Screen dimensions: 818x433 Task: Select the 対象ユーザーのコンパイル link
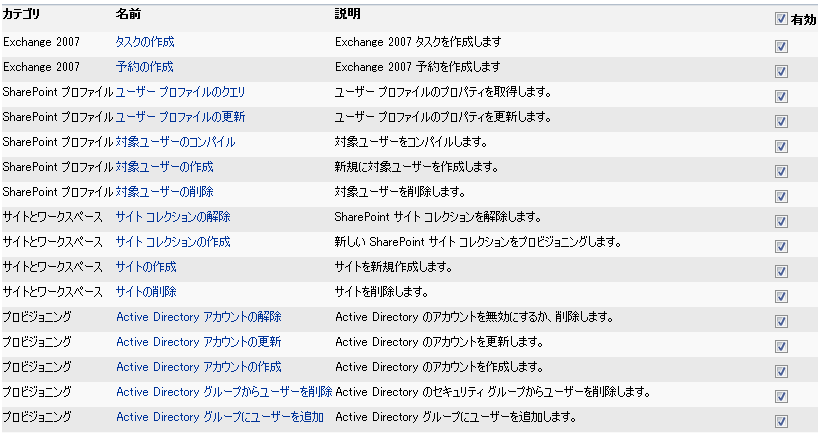click(x=175, y=142)
